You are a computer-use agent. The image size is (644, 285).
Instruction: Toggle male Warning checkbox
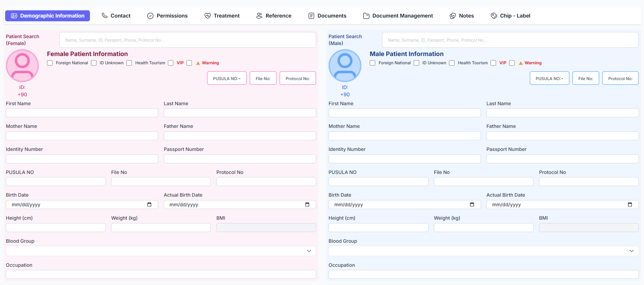[x=512, y=63]
